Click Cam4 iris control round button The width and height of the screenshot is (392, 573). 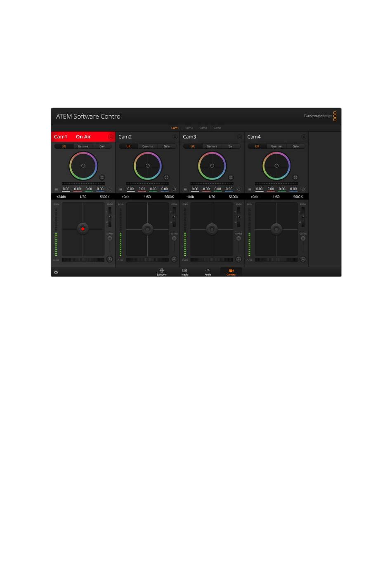(x=276, y=228)
